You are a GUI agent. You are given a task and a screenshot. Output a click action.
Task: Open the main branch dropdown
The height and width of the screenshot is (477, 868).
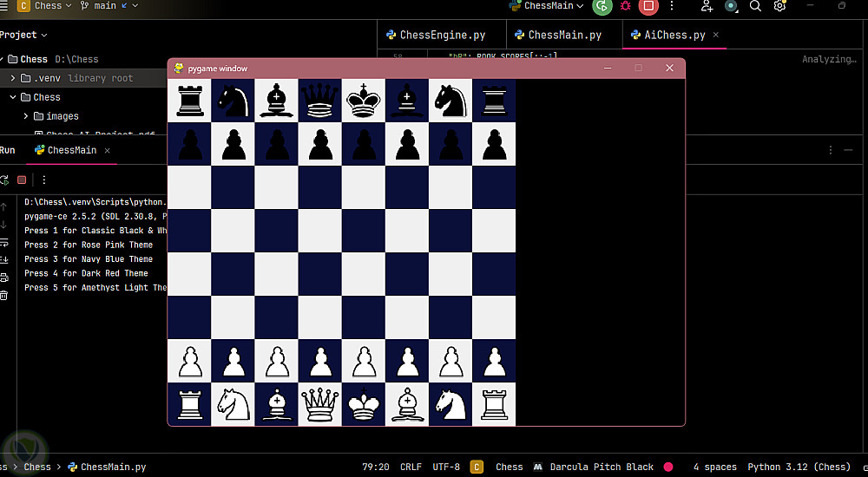tap(109, 5)
